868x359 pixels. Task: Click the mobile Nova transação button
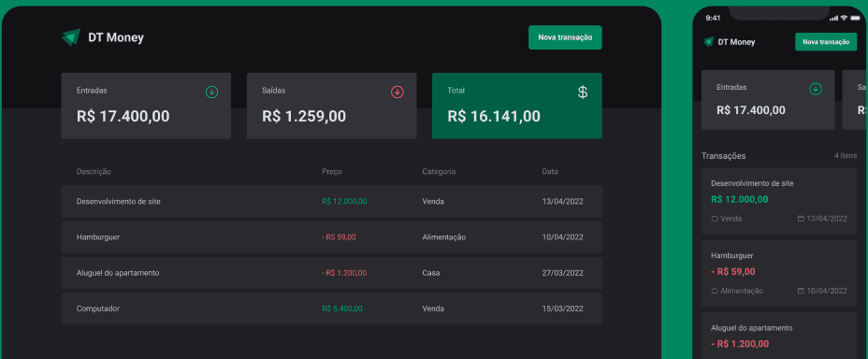tap(826, 41)
